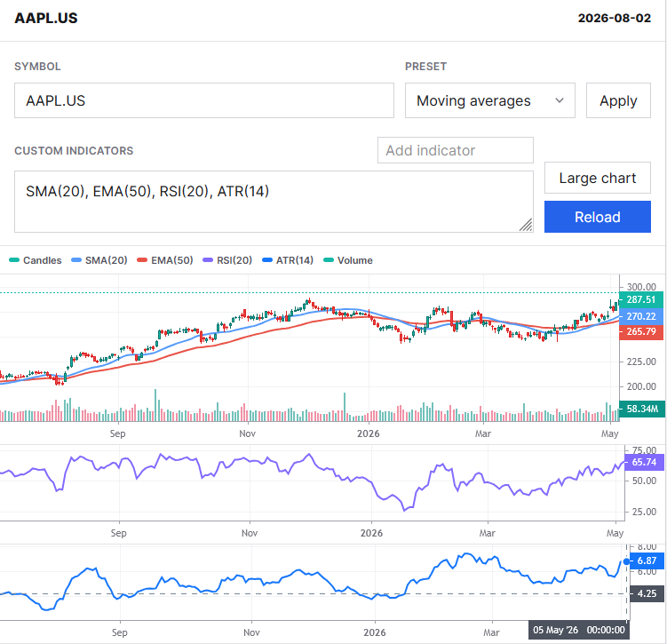This screenshot has width=667, height=644.
Task: Grab the textarea resize handle
Action: point(526,225)
